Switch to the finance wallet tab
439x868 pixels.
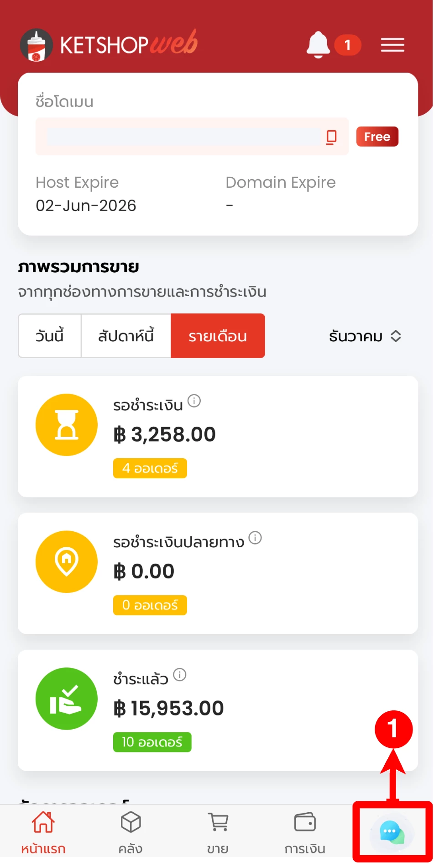click(x=305, y=832)
